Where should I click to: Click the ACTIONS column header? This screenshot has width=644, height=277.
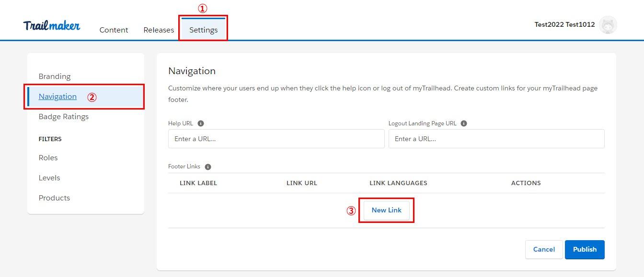pyautogui.click(x=526, y=183)
